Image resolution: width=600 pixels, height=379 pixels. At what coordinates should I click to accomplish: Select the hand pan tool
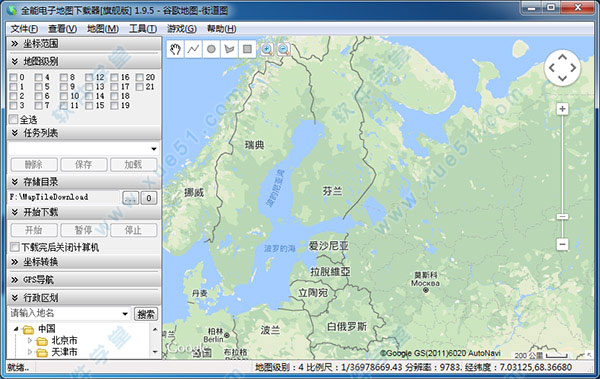pos(175,49)
